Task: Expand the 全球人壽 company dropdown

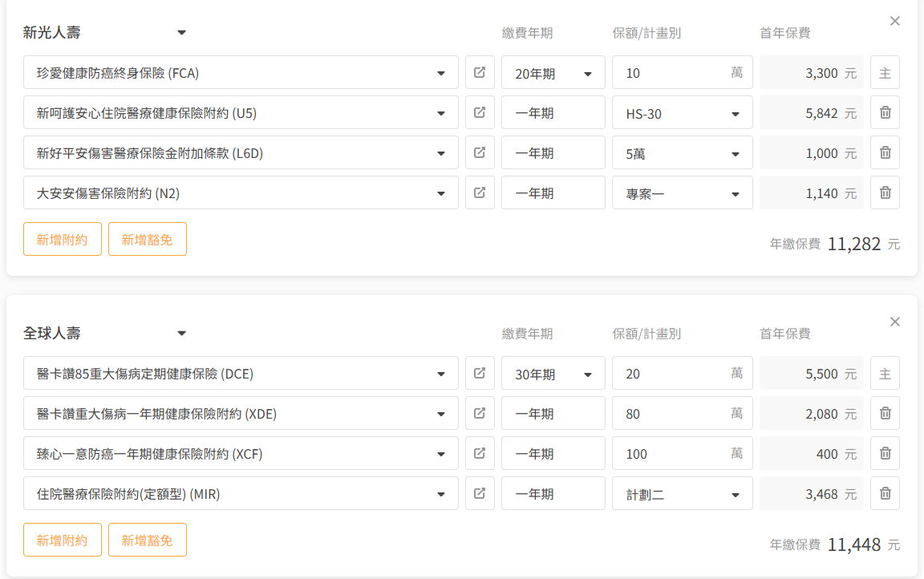Action: pos(181,334)
